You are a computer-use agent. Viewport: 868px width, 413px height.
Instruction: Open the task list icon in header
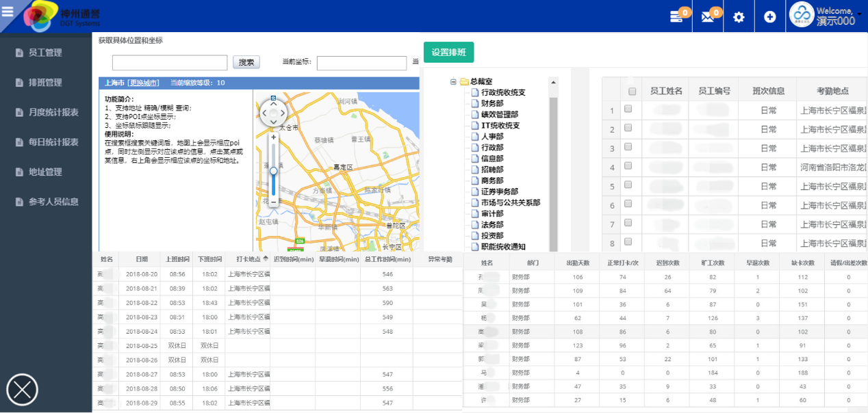pyautogui.click(x=676, y=17)
